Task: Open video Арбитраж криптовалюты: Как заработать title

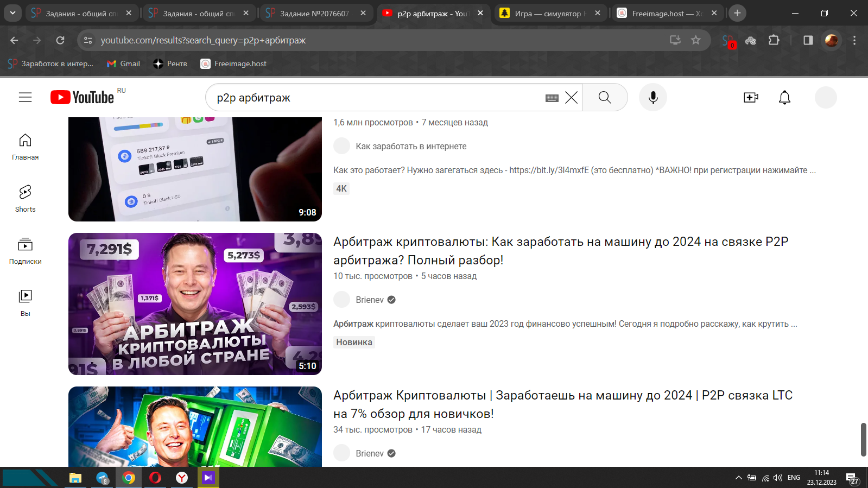Action: [x=561, y=251]
